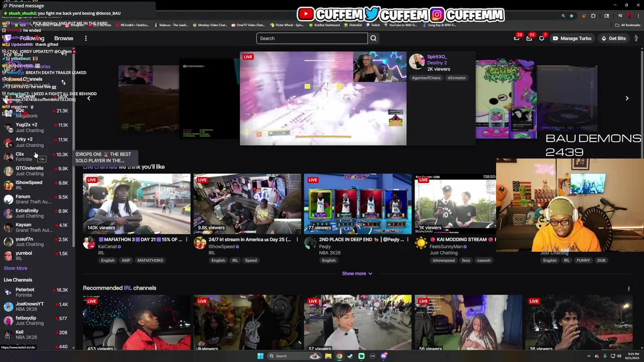Image resolution: width=644 pixels, height=362 pixels.
Task: Open Chrome from the taskbar
Action: [339, 356]
